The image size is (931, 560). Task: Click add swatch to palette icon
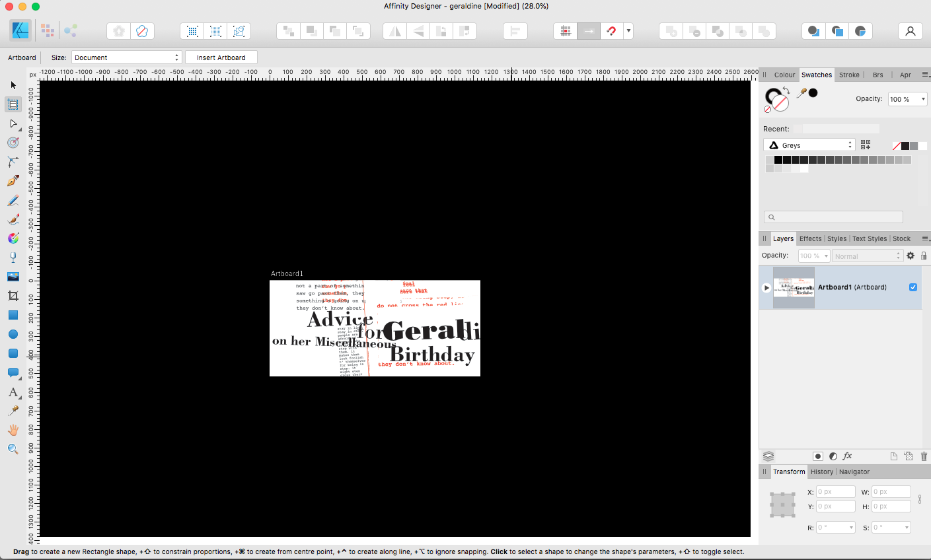[866, 145]
